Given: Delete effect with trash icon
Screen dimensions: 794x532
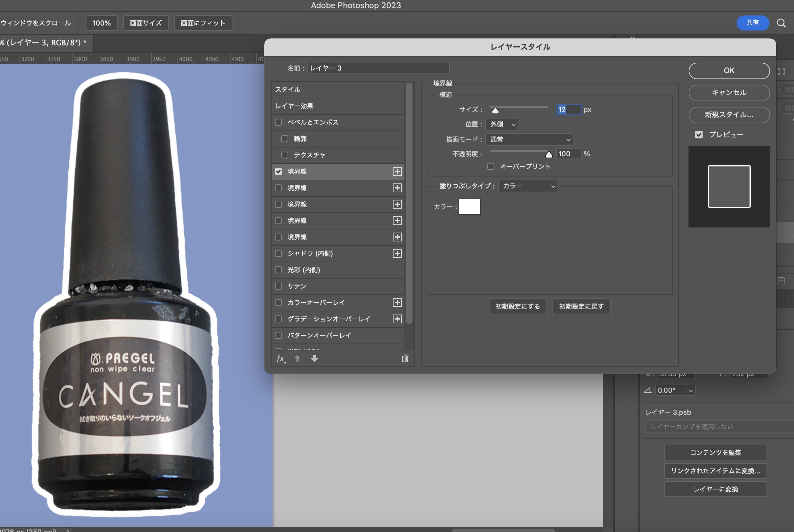Looking at the screenshot, I should click(x=405, y=359).
